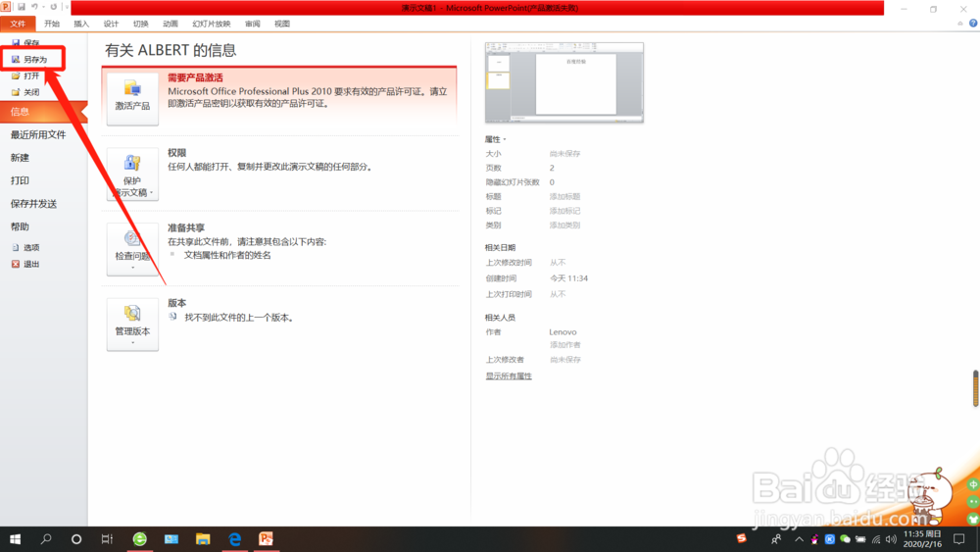The height and width of the screenshot is (552, 980).
Task: Open the People icon in the tray
Action: 776,539
